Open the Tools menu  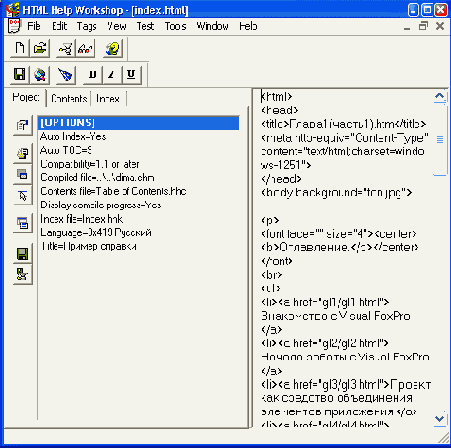click(175, 26)
